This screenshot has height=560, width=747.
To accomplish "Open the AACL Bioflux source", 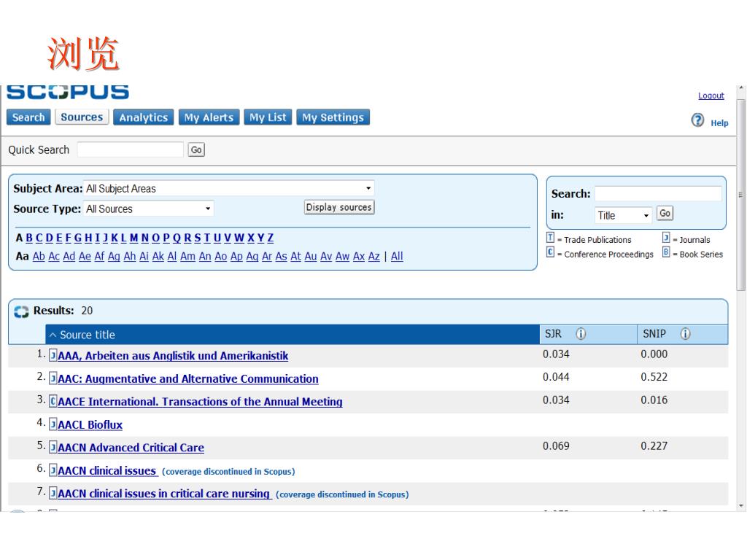I will 90,424.
